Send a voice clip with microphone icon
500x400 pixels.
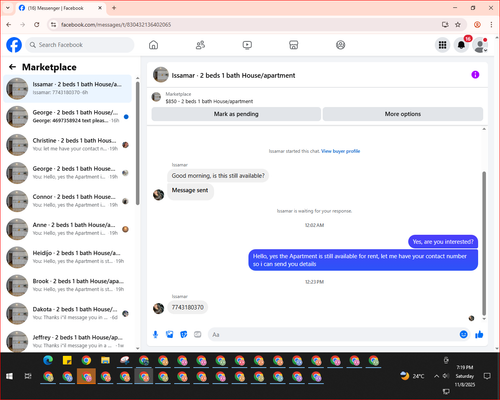(155, 334)
